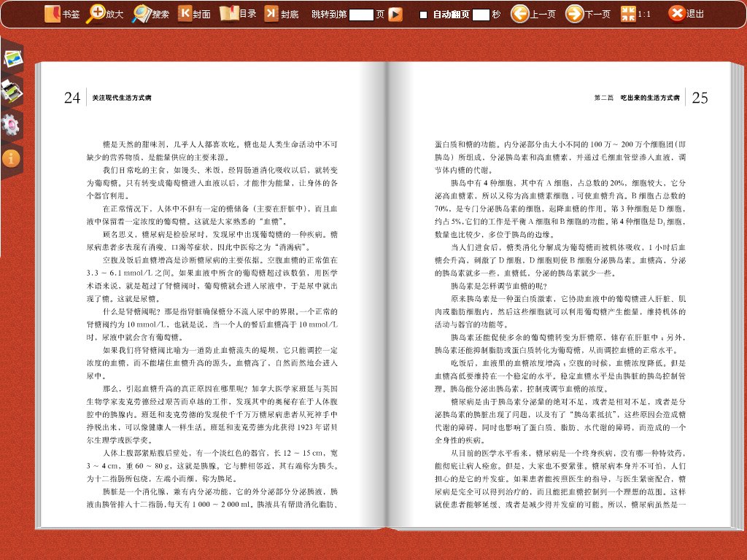747x560 pixels.
Task: Click the 书签 bookmark icon
Action: tap(53, 14)
